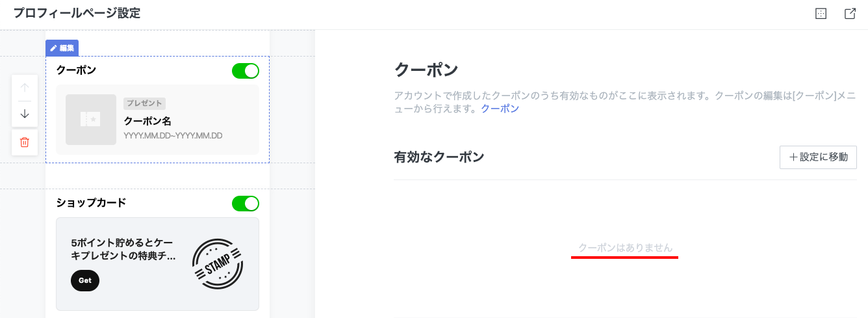The height and width of the screenshot is (318, 868).
Task: Open profile page in new window icon
Action: pyautogui.click(x=850, y=14)
